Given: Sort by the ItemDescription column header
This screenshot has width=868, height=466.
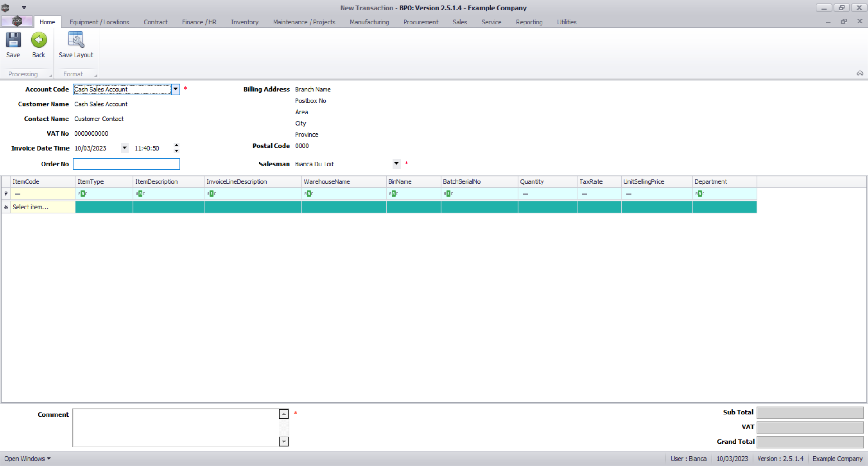Looking at the screenshot, I should click(169, 181).
